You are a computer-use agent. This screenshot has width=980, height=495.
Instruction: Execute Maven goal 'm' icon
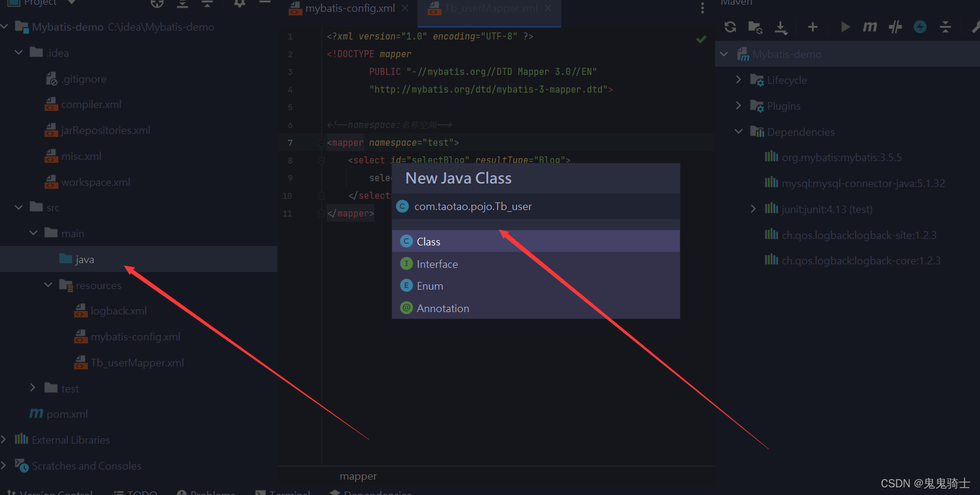click(870, 27)
